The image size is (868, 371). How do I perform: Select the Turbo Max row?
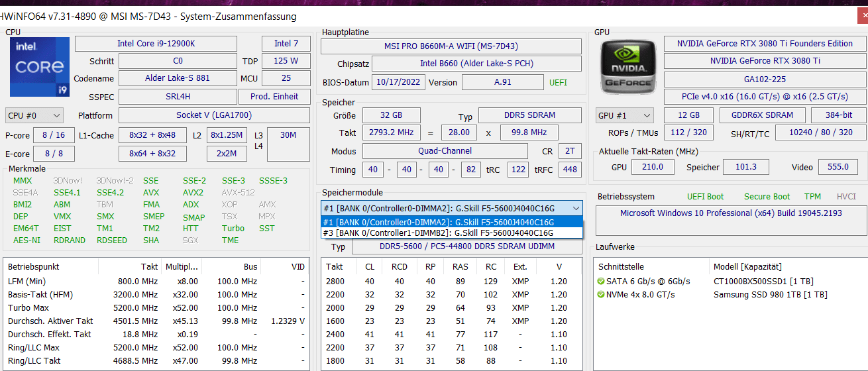(156, 307)
